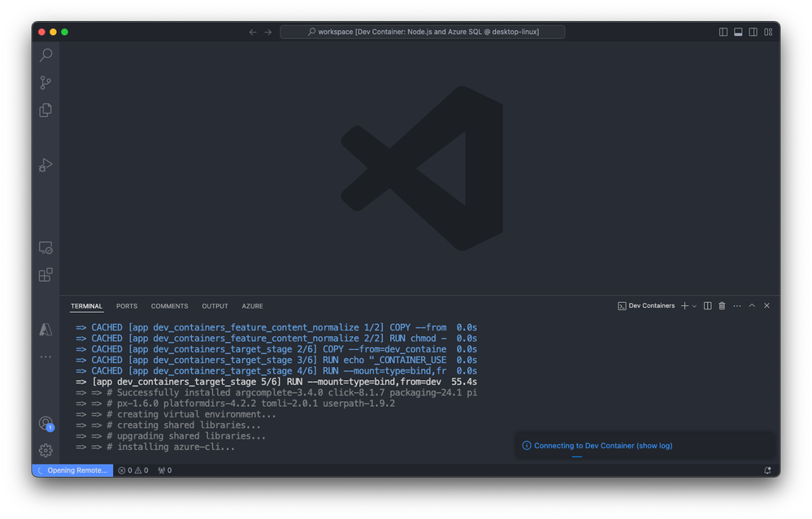The height and width of the screenshot is (519, 812).
Task: Click the Opening Remote status indicator
Action: pos(72,470)
